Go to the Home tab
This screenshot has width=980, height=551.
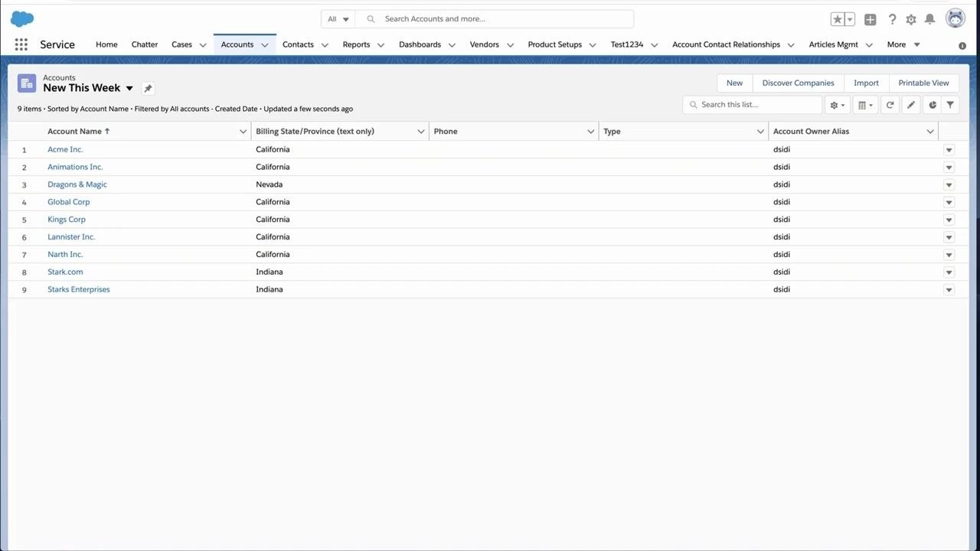106,44
